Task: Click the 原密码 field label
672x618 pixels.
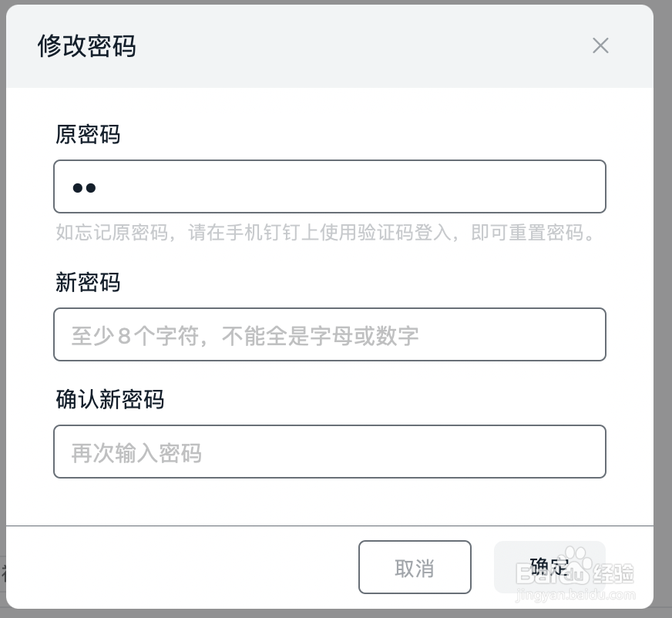Action: click(88, 134)
